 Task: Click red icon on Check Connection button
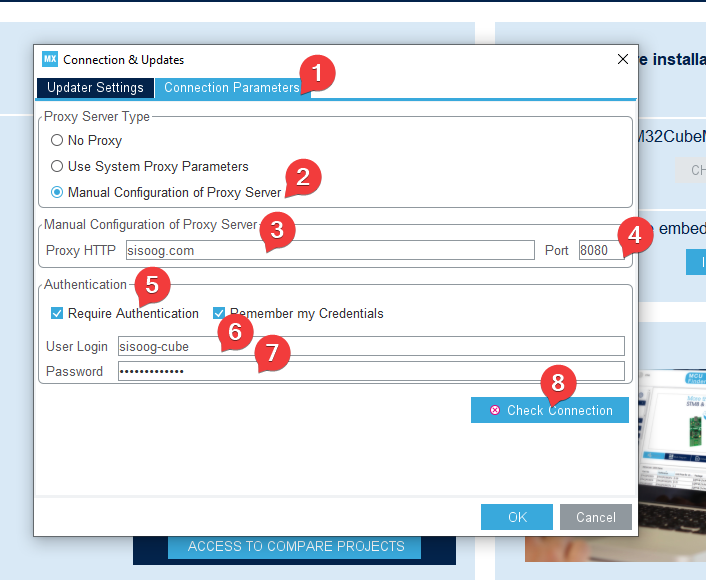pyautogui.click(x=495, y=411)
